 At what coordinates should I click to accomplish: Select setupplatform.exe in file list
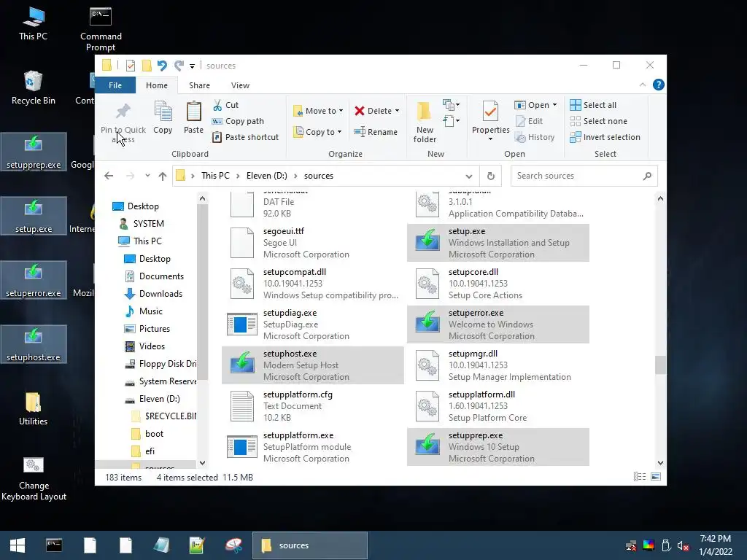pos(312,447)
